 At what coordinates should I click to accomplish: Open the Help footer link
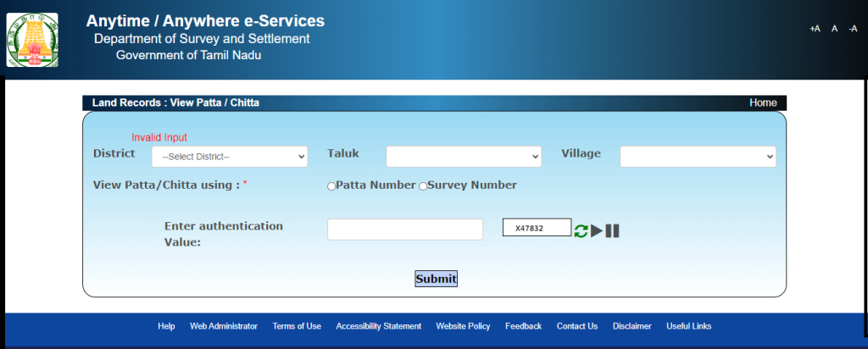point(166,326)
